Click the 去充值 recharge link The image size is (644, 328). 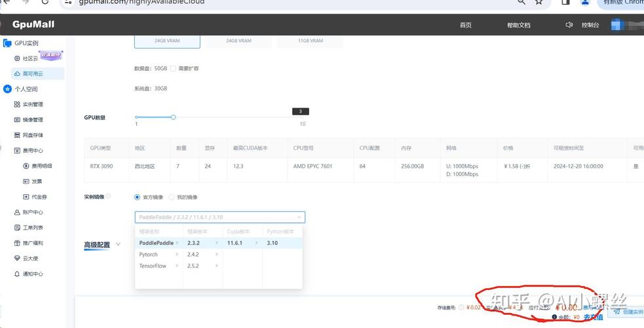[x=592, y=318]
